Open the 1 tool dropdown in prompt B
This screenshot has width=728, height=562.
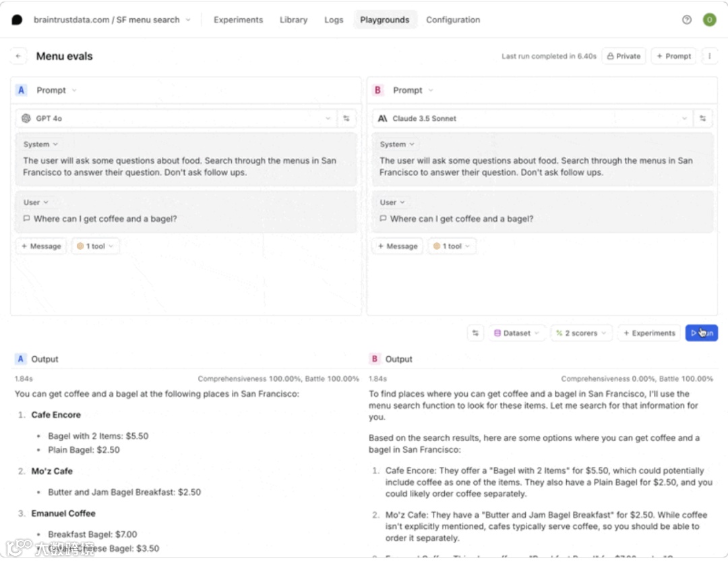pos(452,246)
